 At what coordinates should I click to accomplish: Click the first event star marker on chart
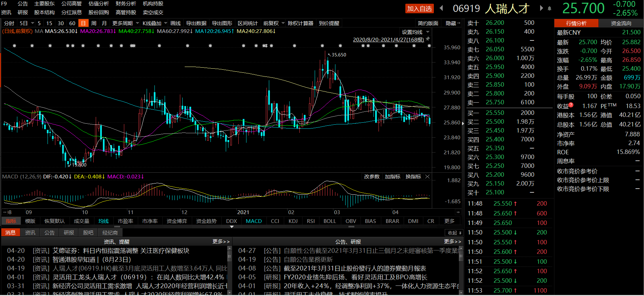point(14,46)
